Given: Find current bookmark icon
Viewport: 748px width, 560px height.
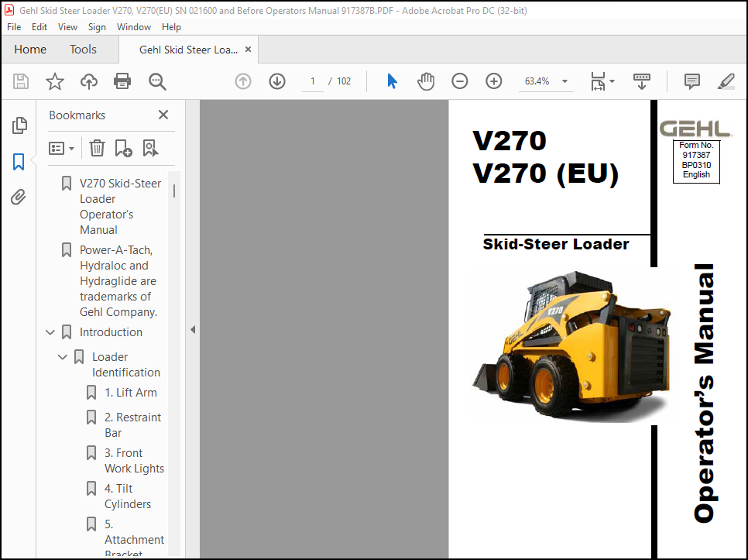Looking at the screenshot, I should 150,149.
